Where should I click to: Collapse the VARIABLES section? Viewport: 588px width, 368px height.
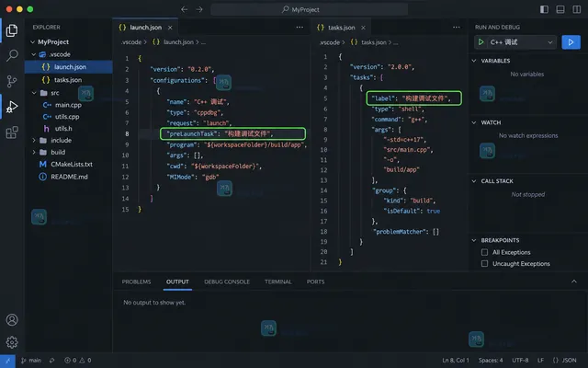coord(474,61)
